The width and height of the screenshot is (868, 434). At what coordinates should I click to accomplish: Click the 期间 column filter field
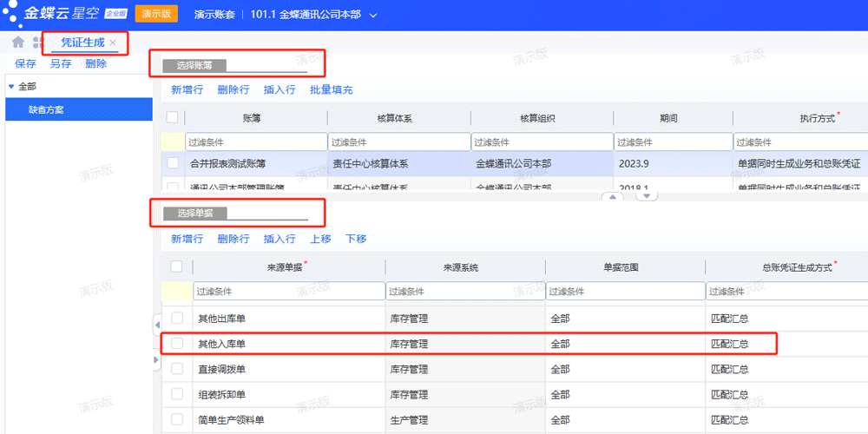point(674,142)
